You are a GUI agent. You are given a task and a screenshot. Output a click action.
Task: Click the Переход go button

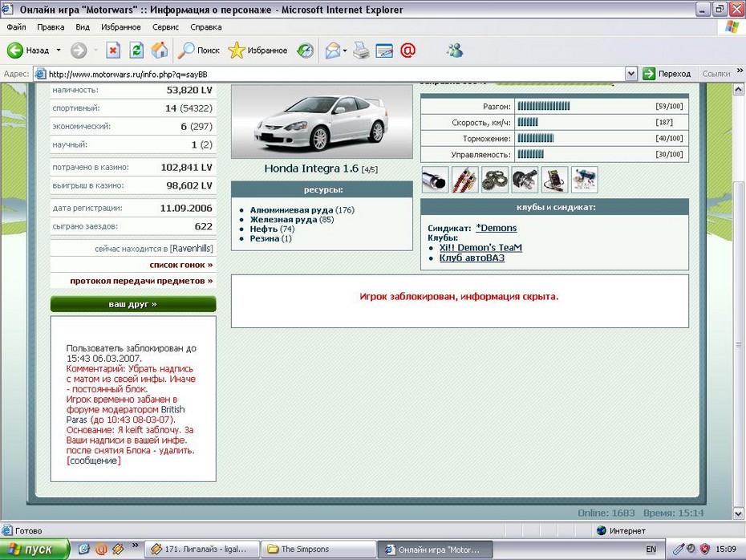click(667, 74)
